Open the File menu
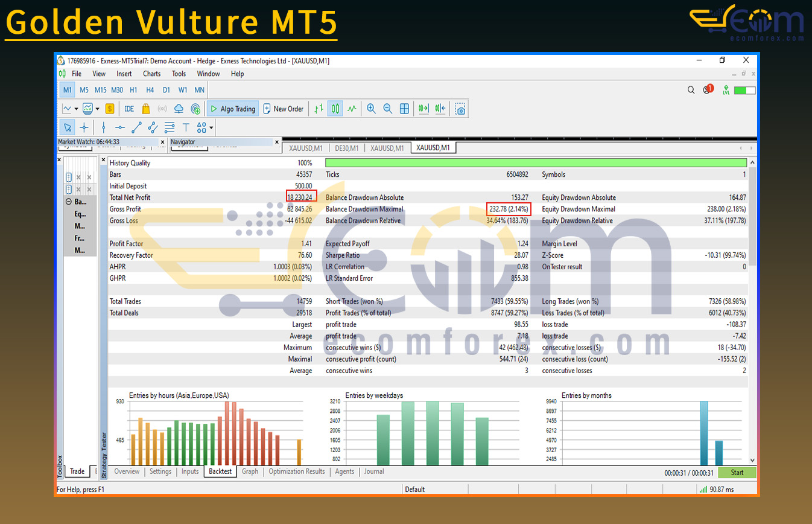 point(77,74)
